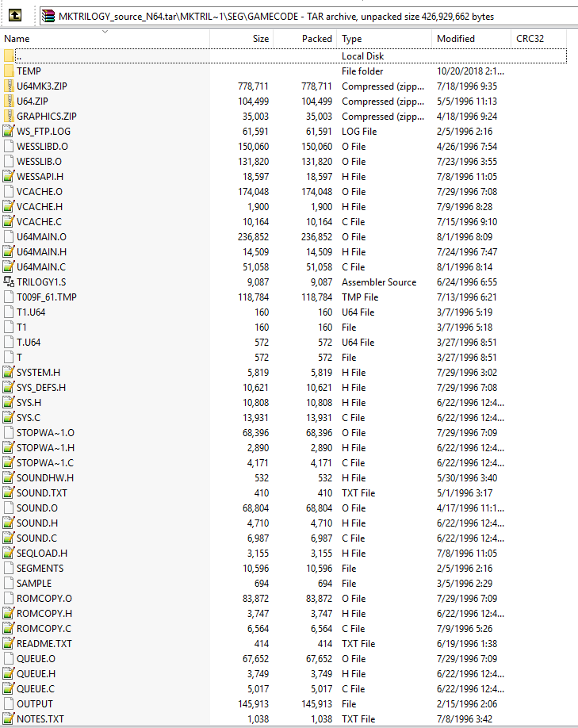Click the WESSAPI.H file icon
This screenshot has height=728, width=578.
9,176
